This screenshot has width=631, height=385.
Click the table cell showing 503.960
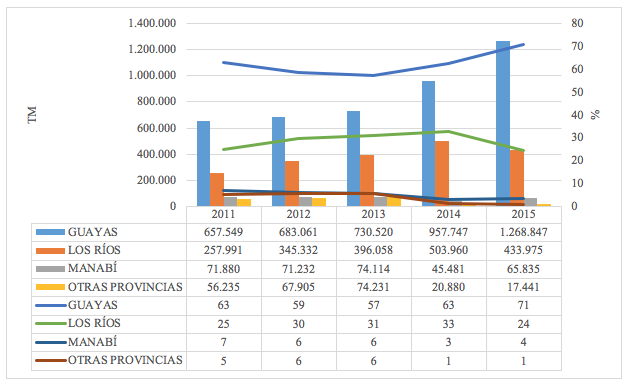pos(448,250)
